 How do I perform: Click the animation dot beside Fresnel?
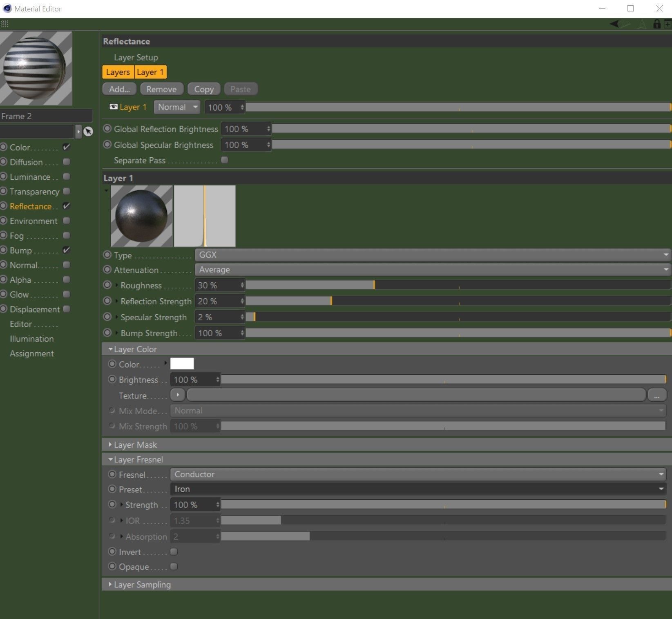click(x=112, y=474)
